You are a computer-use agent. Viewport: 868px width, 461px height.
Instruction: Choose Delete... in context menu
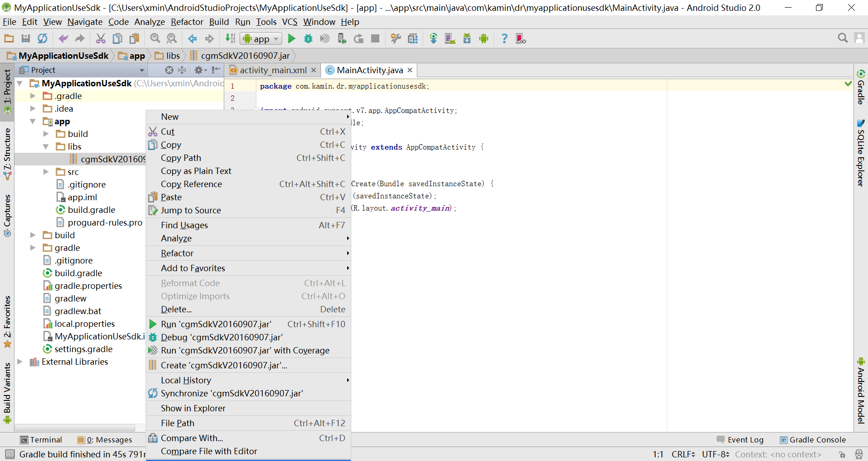[248, 309]
